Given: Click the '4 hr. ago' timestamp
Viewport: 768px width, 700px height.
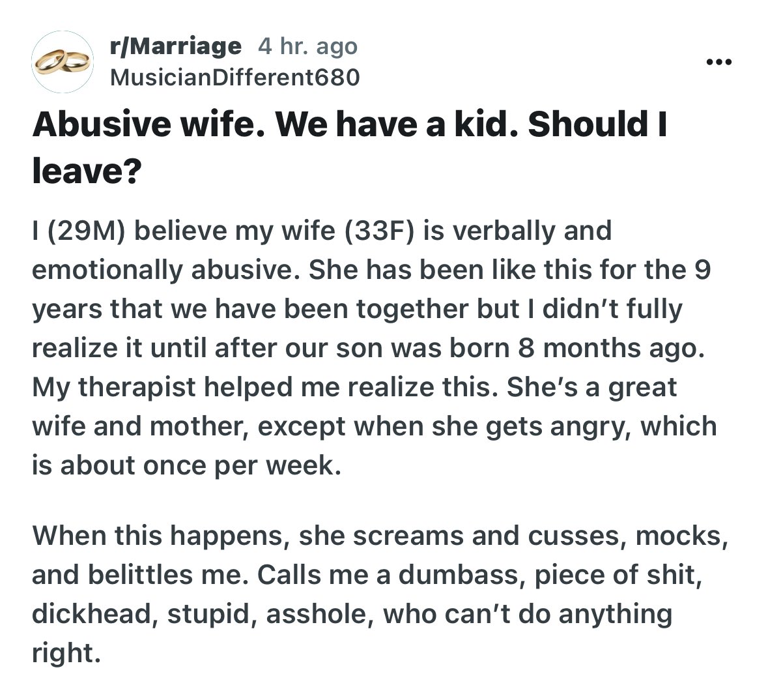Looking at the screenshot, I should pos(307,46).
